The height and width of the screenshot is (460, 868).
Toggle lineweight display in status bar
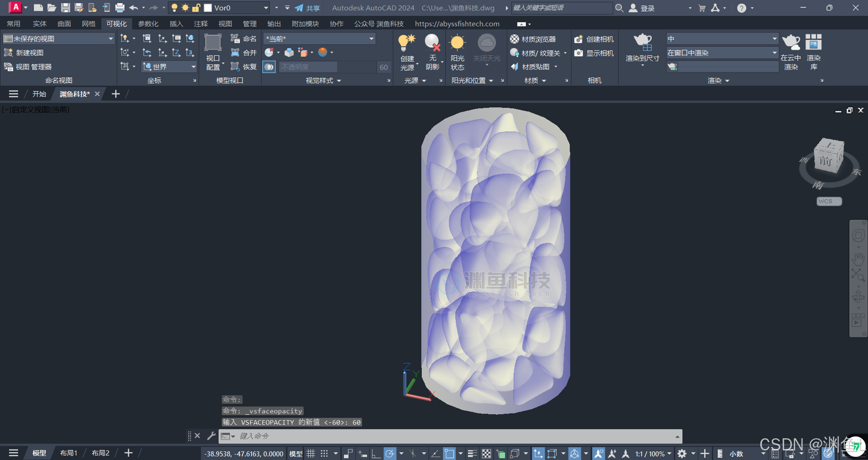pyautogui.click(x=472, y=453)
